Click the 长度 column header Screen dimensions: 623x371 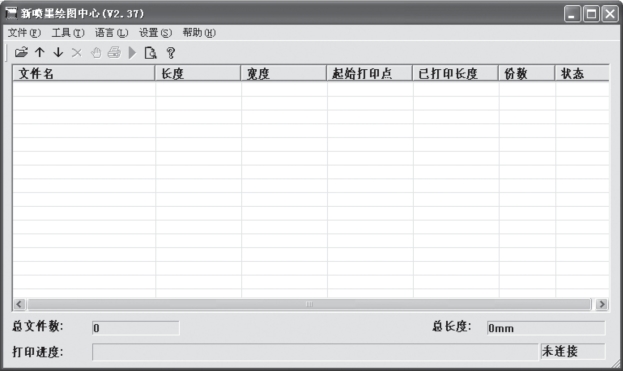197,73
